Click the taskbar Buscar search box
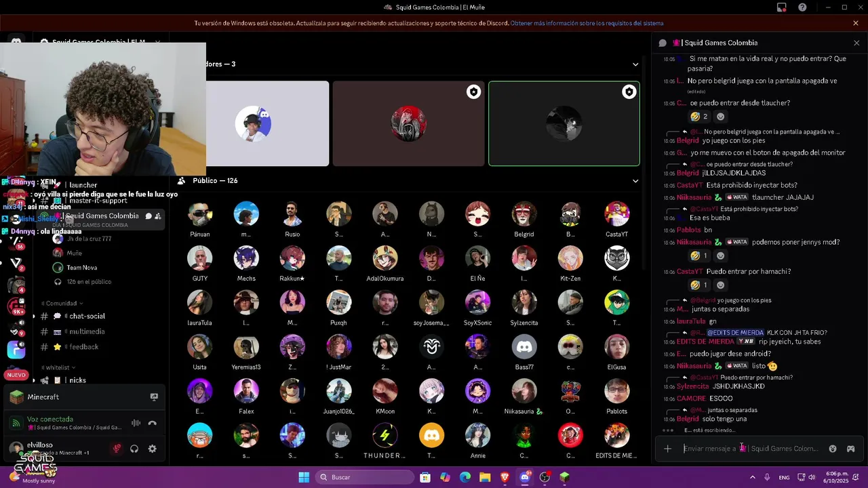 pos(366,477)
